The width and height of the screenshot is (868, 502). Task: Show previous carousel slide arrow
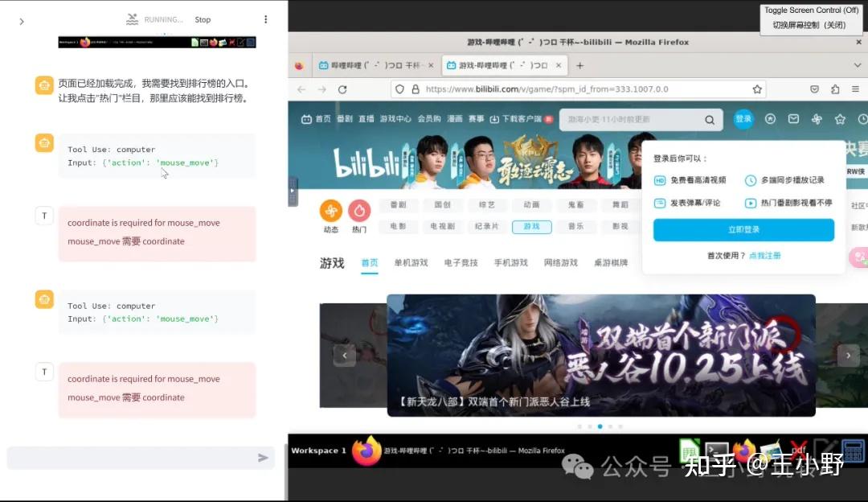coord(344,355)
